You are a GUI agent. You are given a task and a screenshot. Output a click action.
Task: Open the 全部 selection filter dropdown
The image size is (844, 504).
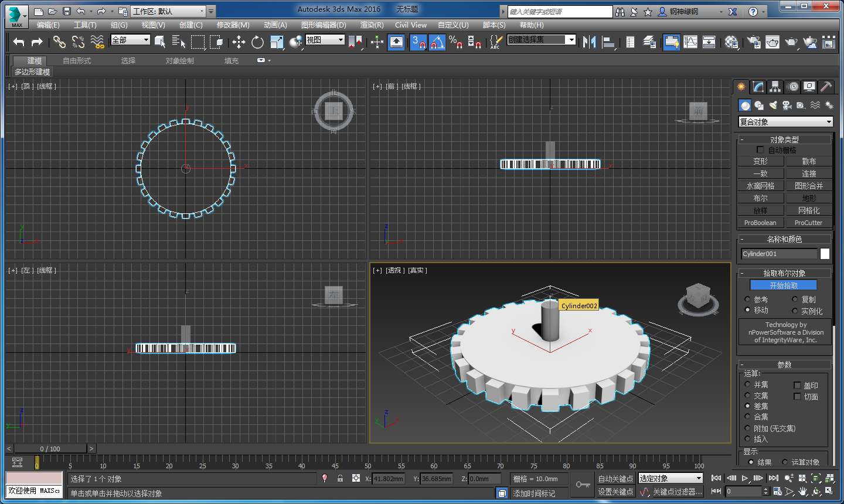[131, 40]
